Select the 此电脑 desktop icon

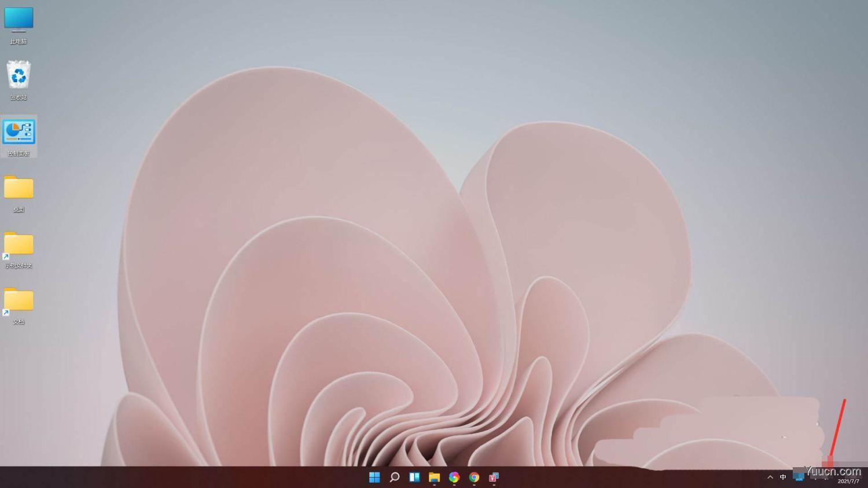click(19, 25)
